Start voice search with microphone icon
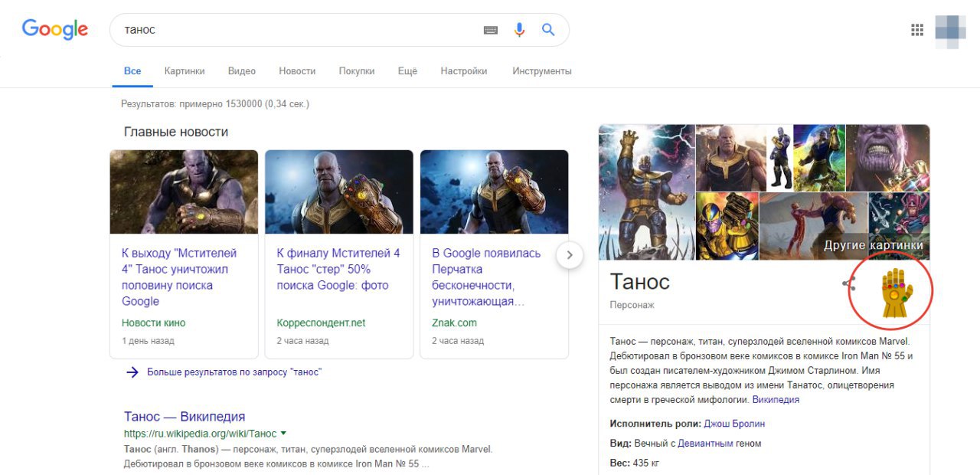 (520, 30)
